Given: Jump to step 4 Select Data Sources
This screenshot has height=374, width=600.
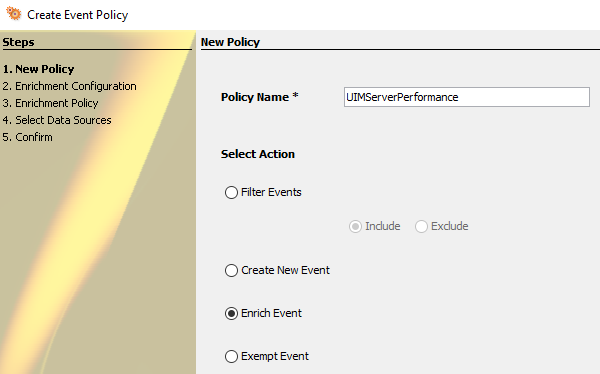Looking at the screenshot, I should [57, 120].
